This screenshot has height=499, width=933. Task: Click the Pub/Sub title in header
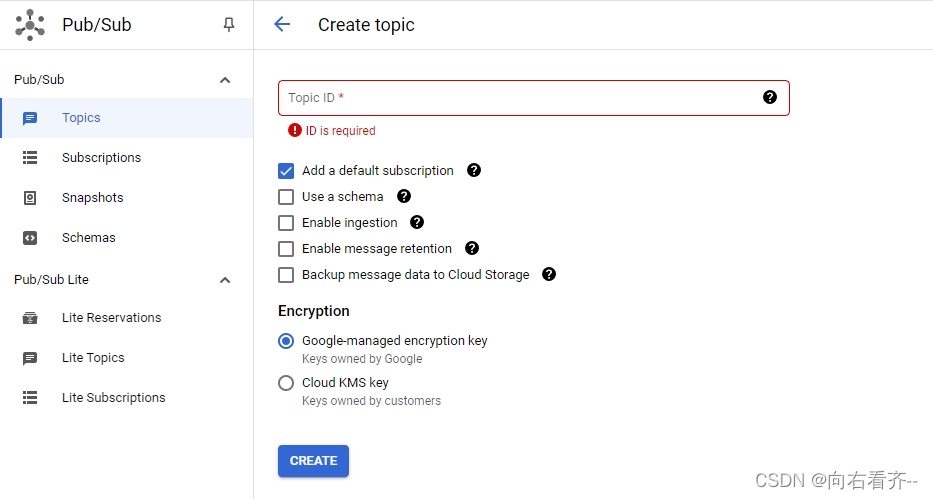click(96, 25)
